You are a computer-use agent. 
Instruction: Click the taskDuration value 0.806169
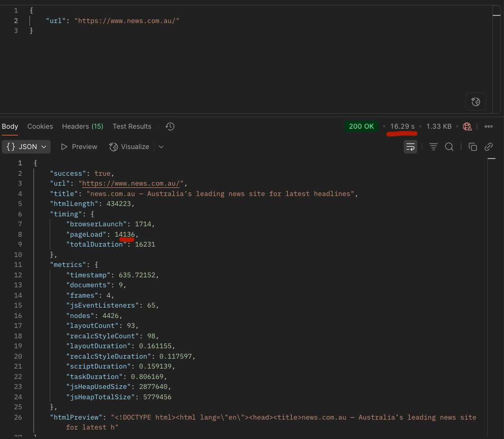point(147,377)
